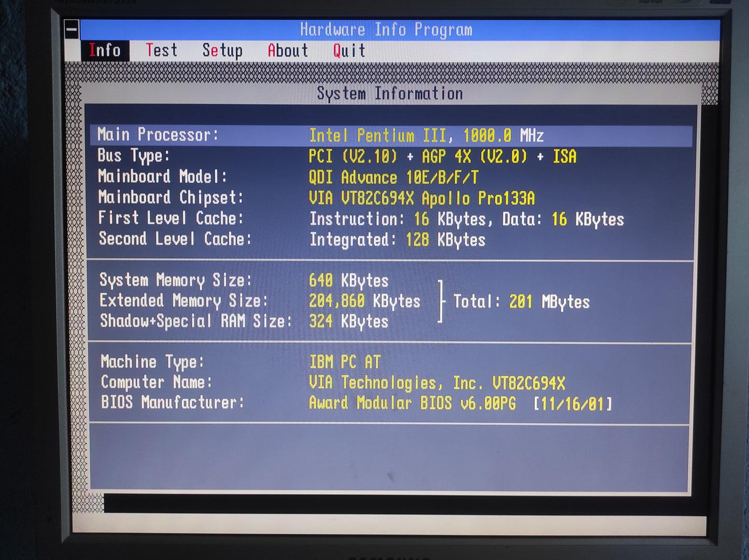
Task: Click the Total 201 MBytes text
Action: [x=521, y=301]
